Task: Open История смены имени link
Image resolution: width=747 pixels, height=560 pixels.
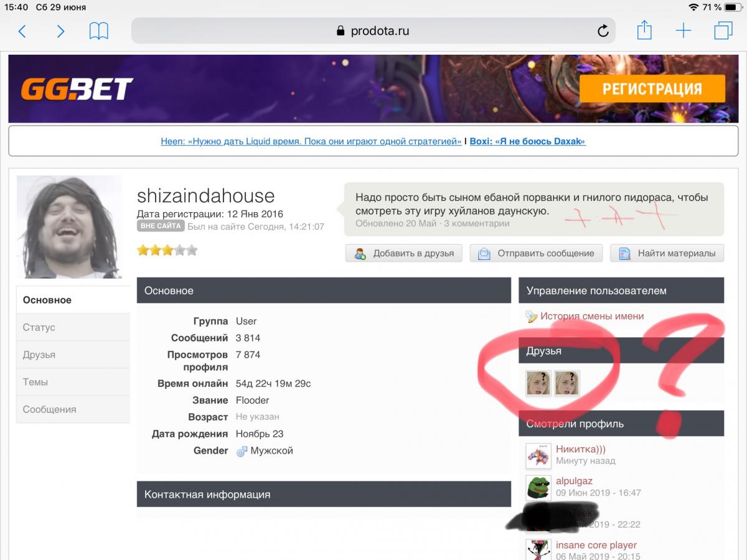Action: pos(592,316)
